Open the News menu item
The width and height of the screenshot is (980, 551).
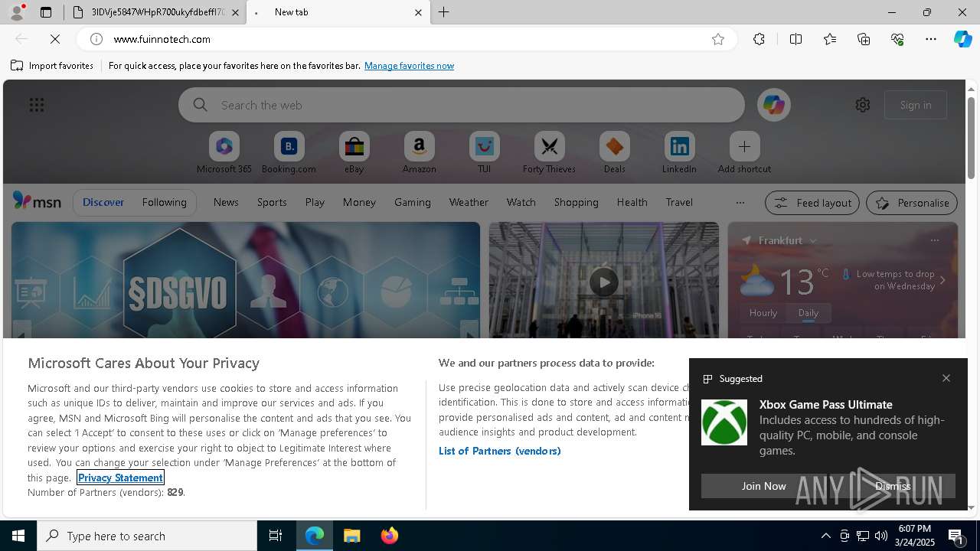click(x=226, y=202)
